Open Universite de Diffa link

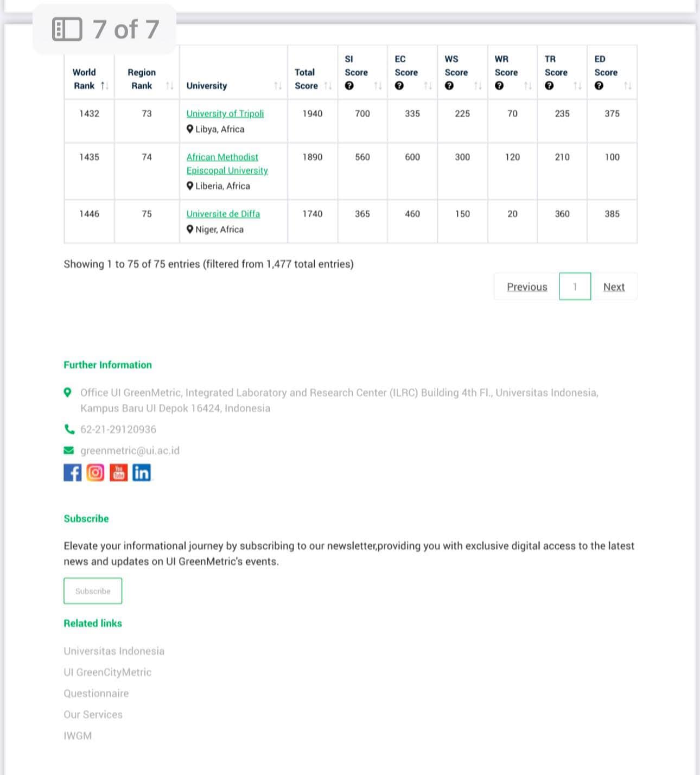click(223, 214)
